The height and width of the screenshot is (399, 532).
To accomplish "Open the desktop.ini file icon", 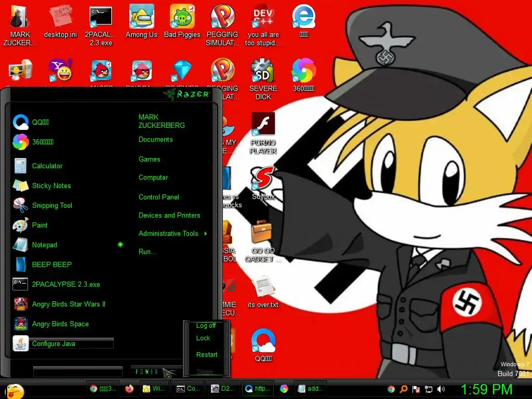I will point(60,22).
